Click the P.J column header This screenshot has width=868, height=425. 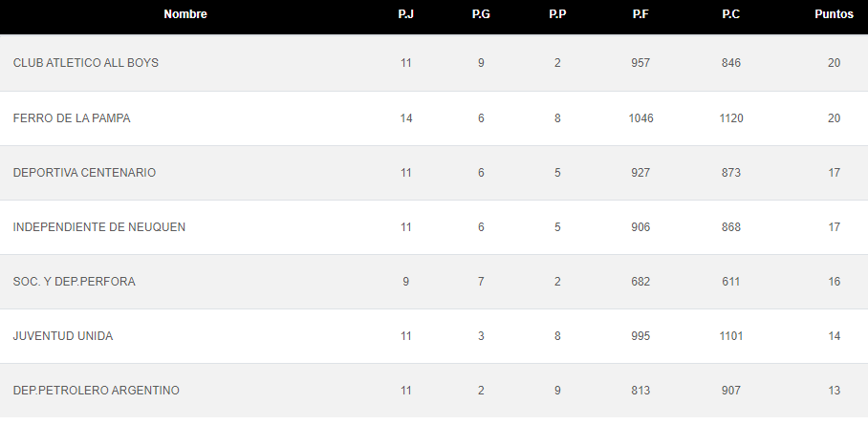(x=405, y=14)
